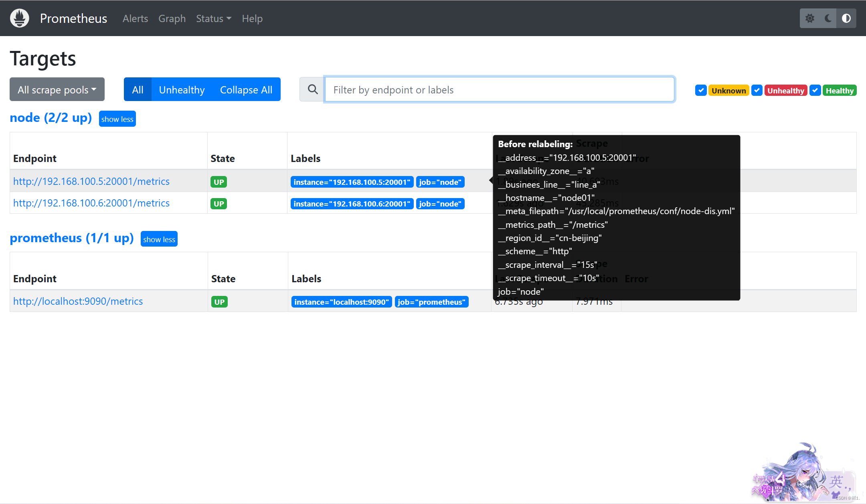This screenshot has width=866, height=504.
Task: Switch to light theme sun icon
Action: (x=809, y=18)
